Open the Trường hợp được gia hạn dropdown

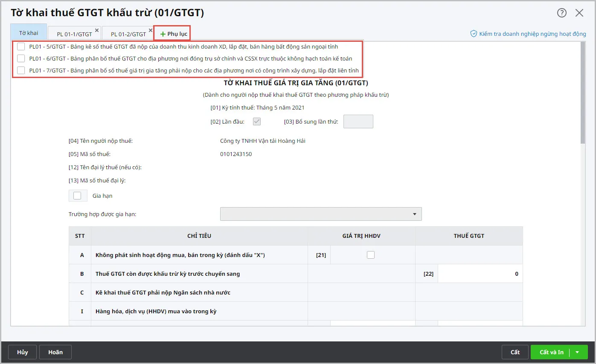(x=321, y=214)
